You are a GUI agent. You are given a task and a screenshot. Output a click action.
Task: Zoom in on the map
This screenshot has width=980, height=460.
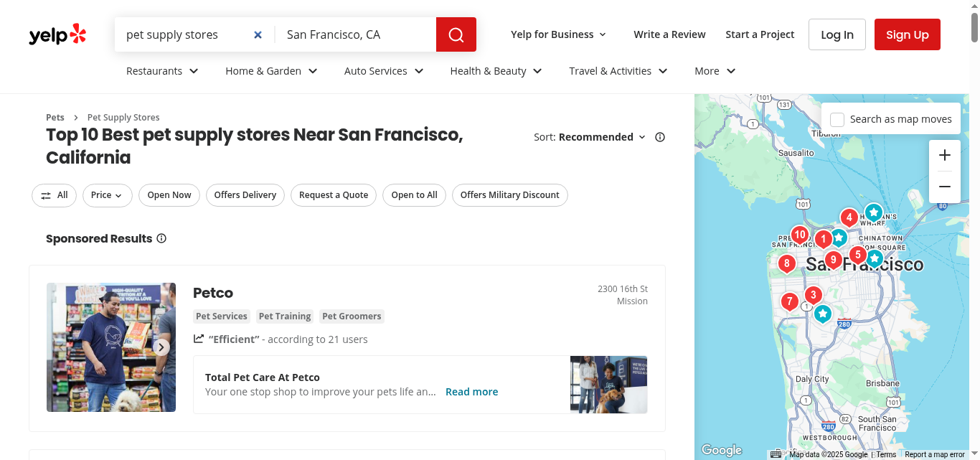click(945, 155)
